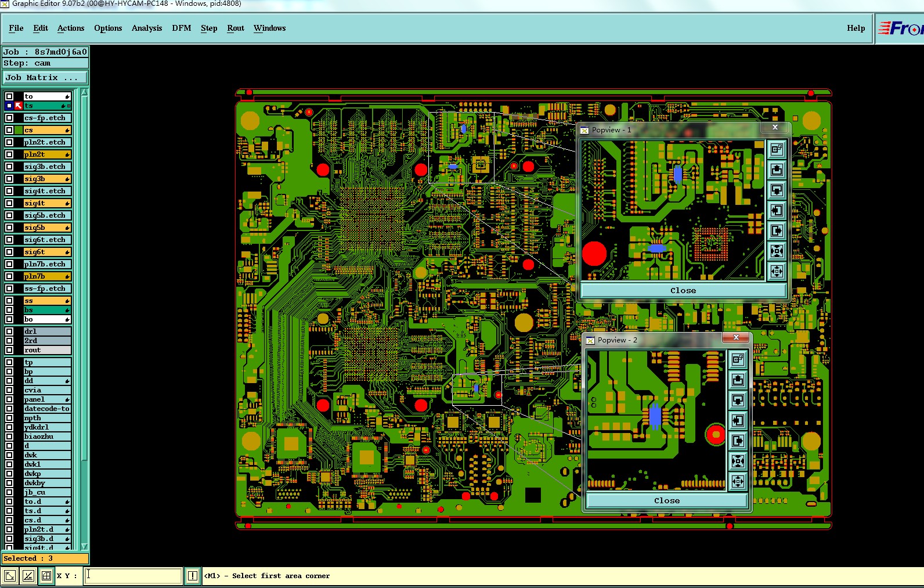Click pan-down icon in Popview 1
The height and width of the screenshot is (588, 924).
tap(777, 190)
